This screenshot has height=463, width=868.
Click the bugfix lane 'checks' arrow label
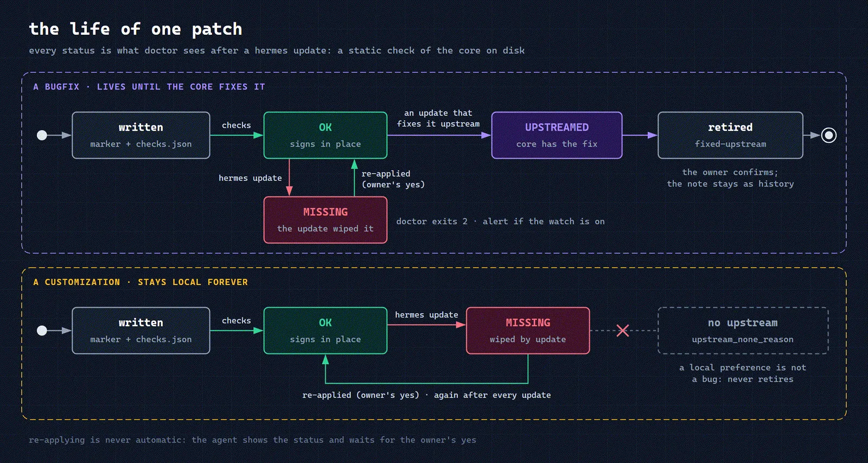(237, 125)
